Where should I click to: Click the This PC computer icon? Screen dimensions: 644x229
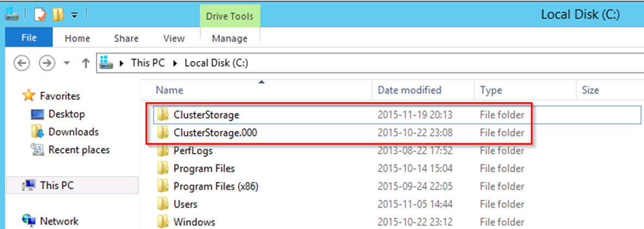click(x=29, y=185)
